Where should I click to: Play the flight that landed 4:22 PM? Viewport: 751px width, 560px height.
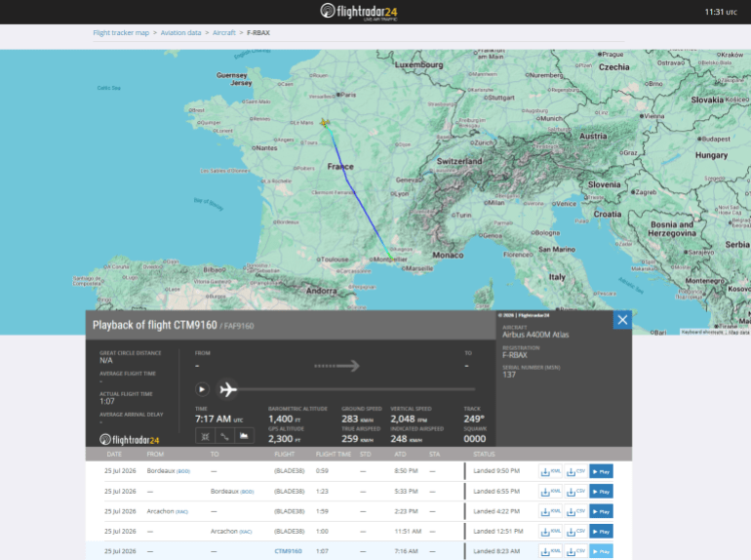601,511
